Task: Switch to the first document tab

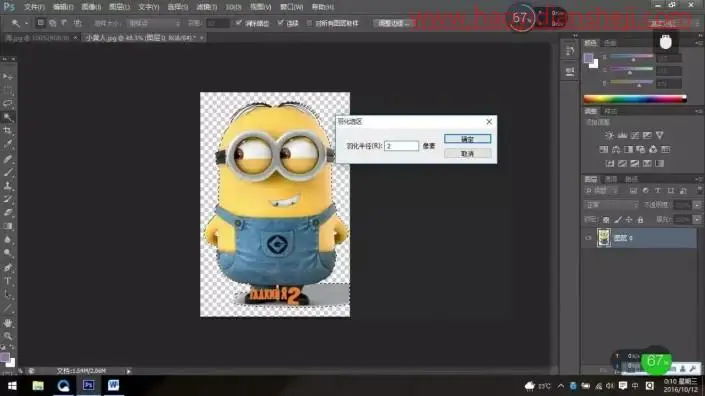Action: coord(41,38)
